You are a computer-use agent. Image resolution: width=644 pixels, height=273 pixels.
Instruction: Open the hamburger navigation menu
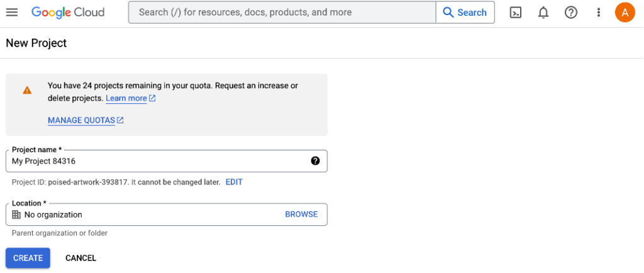click(12, 13)
